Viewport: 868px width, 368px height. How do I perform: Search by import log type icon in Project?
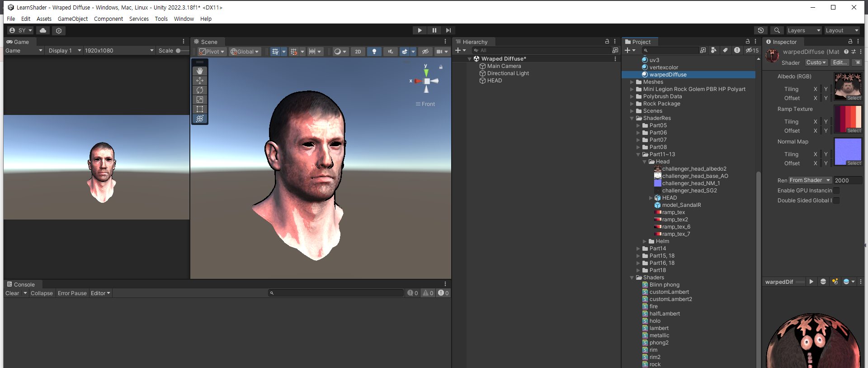coord(737,50)
